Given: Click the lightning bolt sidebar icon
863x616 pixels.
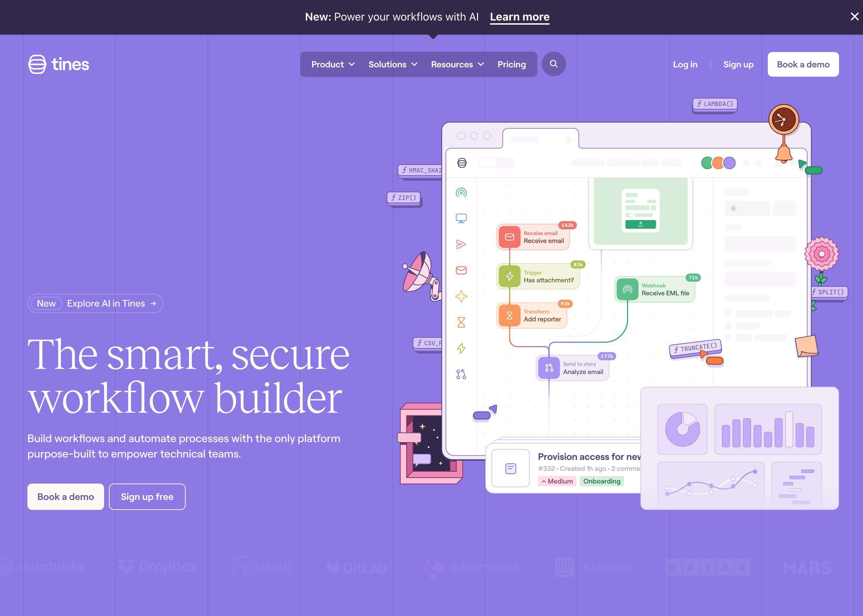Looking at the screenshot, I should point(462,348).
